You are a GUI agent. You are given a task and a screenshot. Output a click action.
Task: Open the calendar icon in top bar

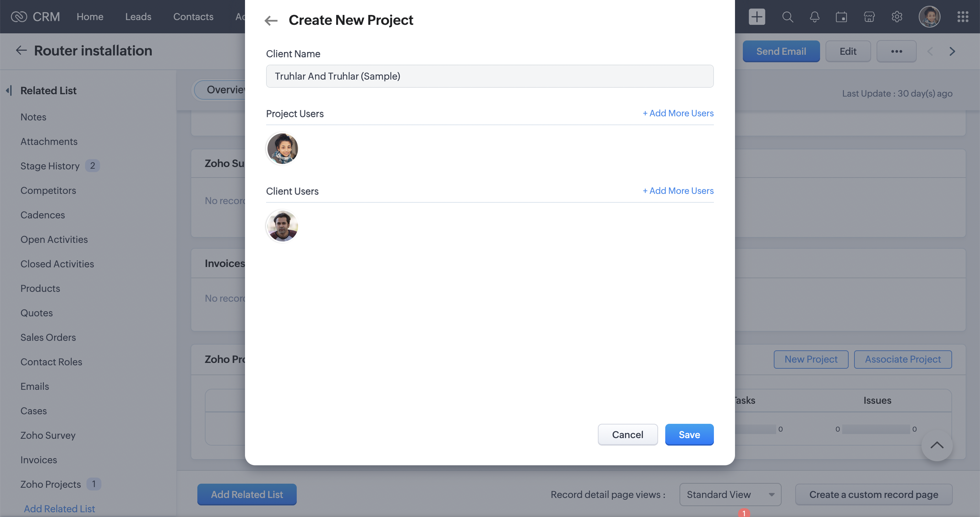[x=841, y=17]
